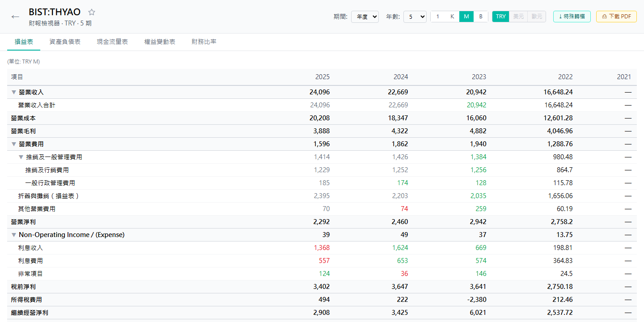Set the unit scale to M

pos(466,17)
